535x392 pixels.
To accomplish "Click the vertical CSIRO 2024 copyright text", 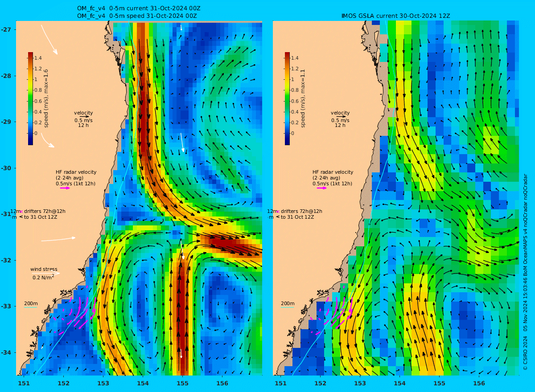I will point(525,272).
